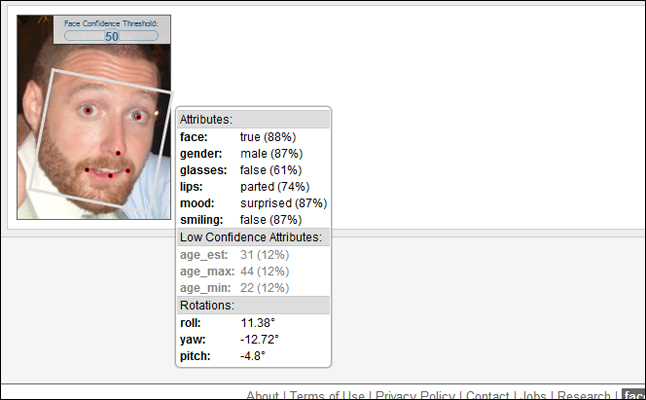
Task: Select the face value true (88%)
Action: [x=268, y=137]
